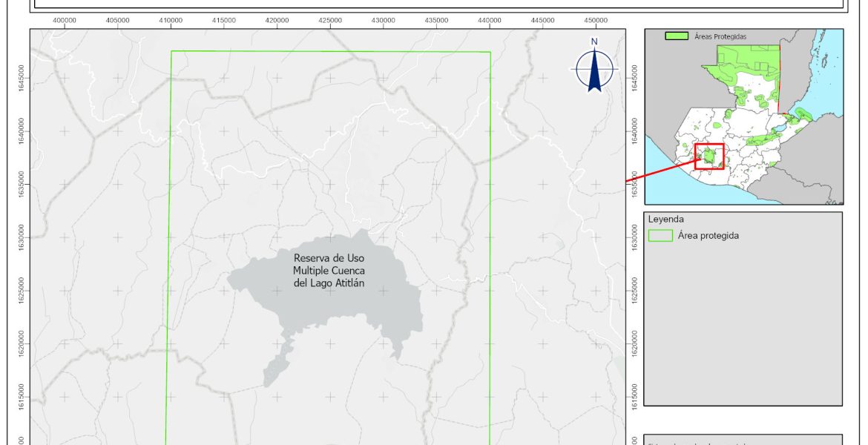The width and height of the screenshot is (868, 445).
Task: Click the 425000 easting coordinate label
Action: click(330, 20)
